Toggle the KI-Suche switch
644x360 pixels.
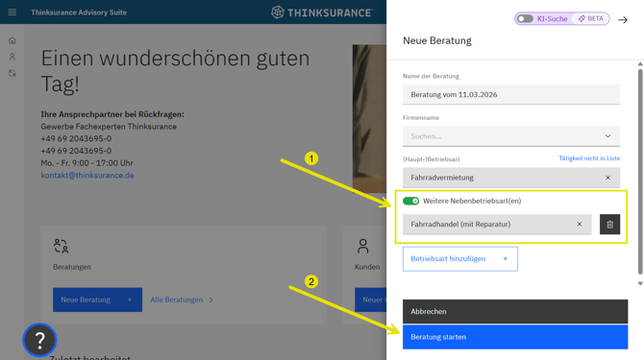[525, 19]
